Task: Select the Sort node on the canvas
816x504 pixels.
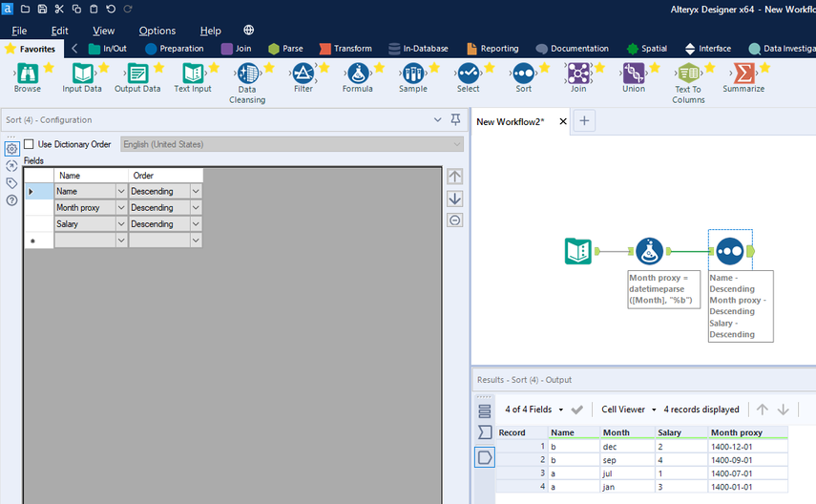Action: tap(729, 251)
